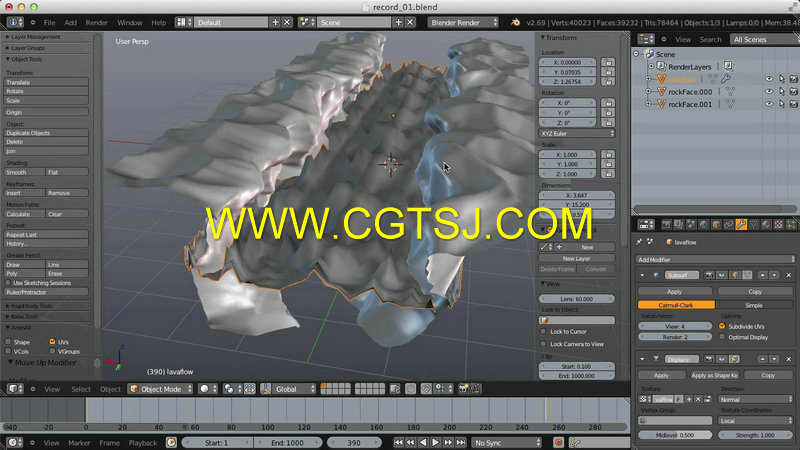Open the Material sphere properties tab
This screenshot has height=450, width=800.
[766, 225]
